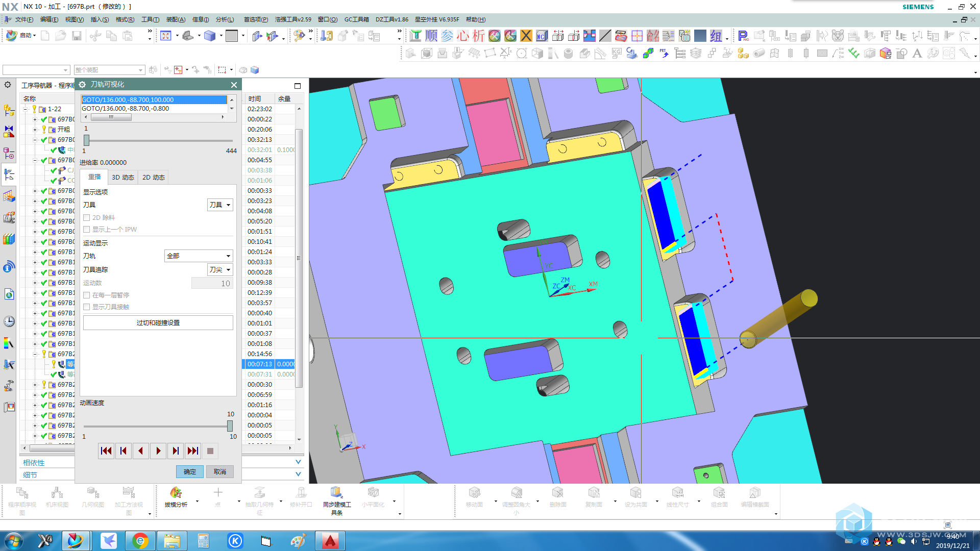The image size is (980, 551).
Task: Close the 刀轨可视化 dialog
Action: click(x=234, y=85)
